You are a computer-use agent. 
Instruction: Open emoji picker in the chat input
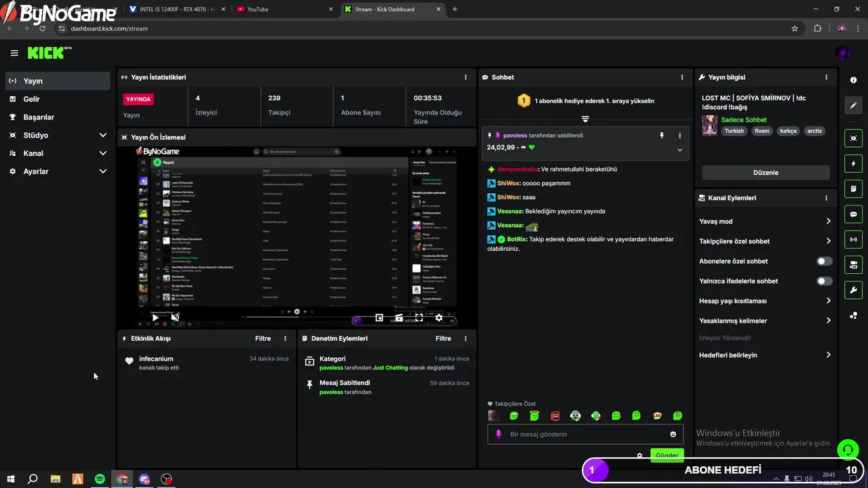[x=673, y=434]
